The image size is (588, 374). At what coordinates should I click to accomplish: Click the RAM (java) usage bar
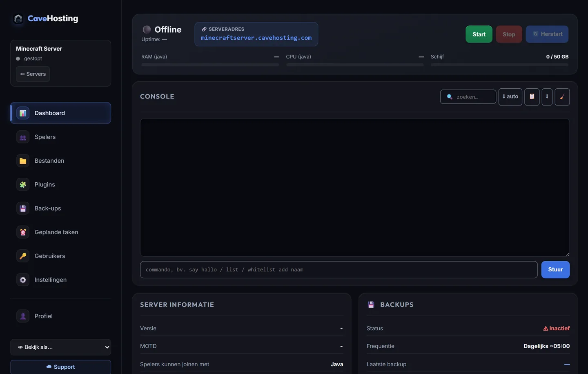click(x=210, y=65)
